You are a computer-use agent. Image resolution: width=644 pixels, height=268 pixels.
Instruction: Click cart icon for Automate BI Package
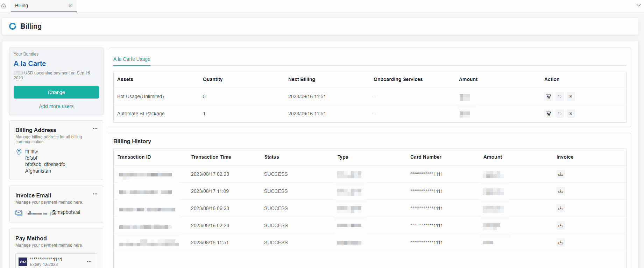549,114
